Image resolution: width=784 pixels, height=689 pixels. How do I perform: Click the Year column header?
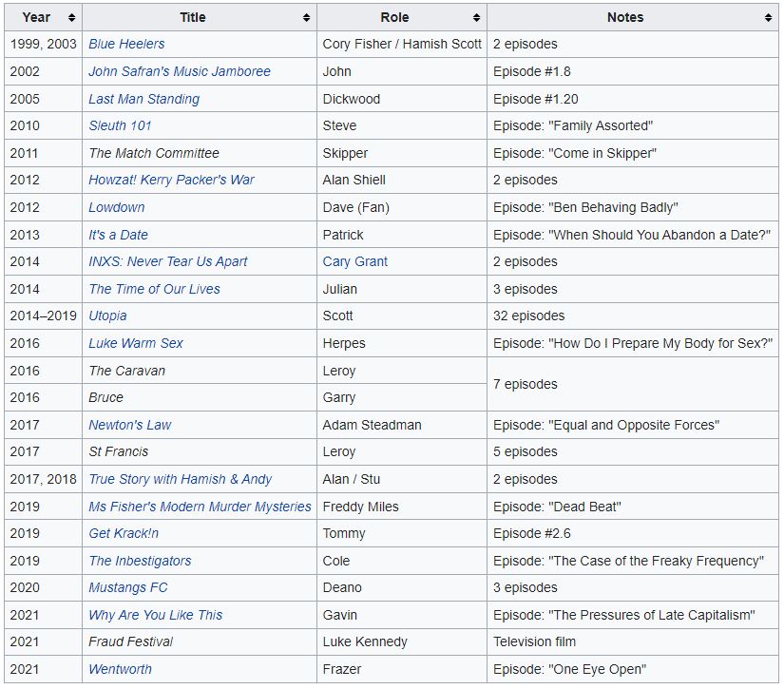point(44,17)
